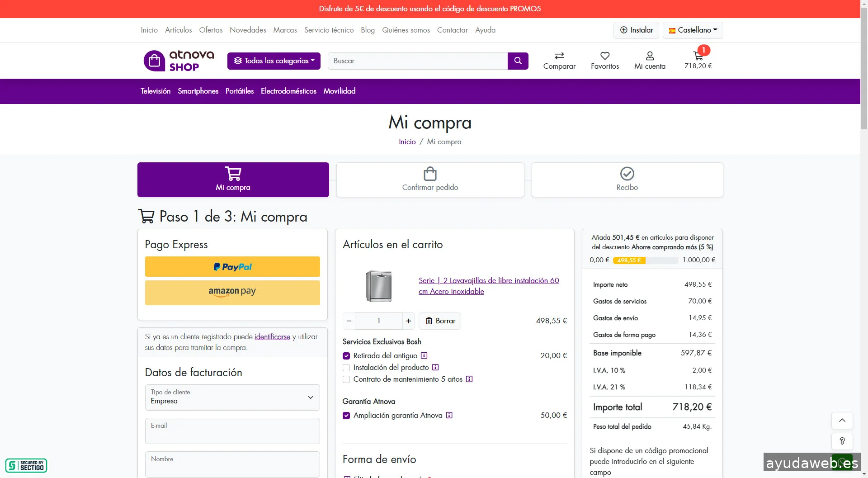The width and height of the screenshot is (868, 478).
Task: Open the Comparar arrows icon
Action: 559,56
